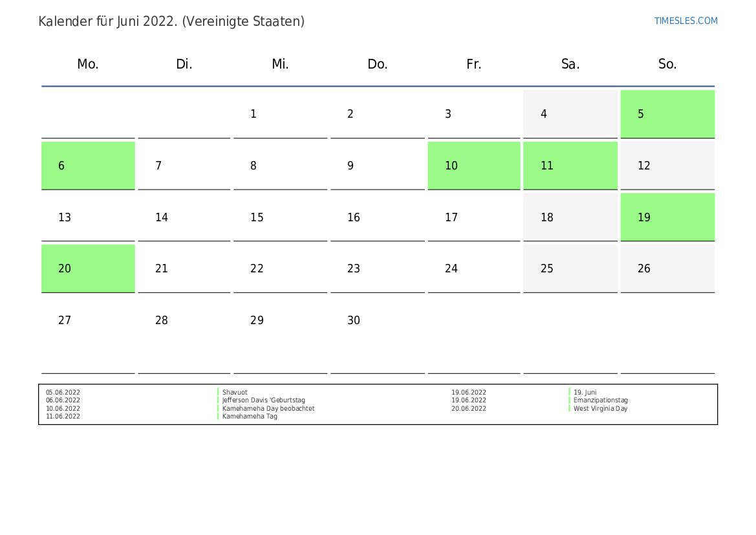Screen dimensions: 756x535
Task: Click the Kamehameha Tag legend entry
Action: [x=250, y=417]
